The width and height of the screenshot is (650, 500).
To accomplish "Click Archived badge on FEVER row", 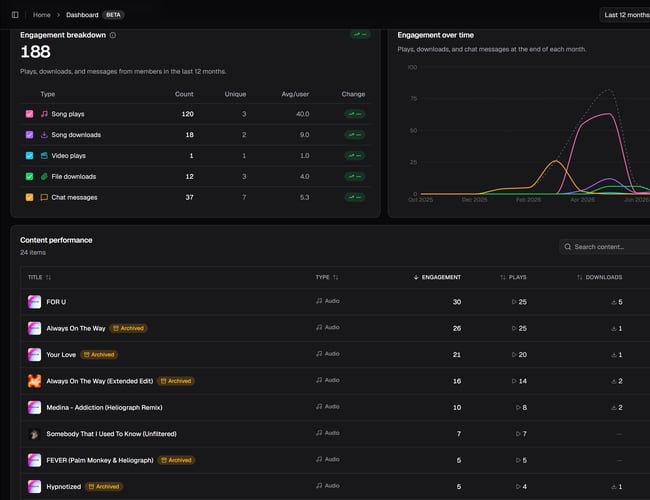I will [176, 460].
